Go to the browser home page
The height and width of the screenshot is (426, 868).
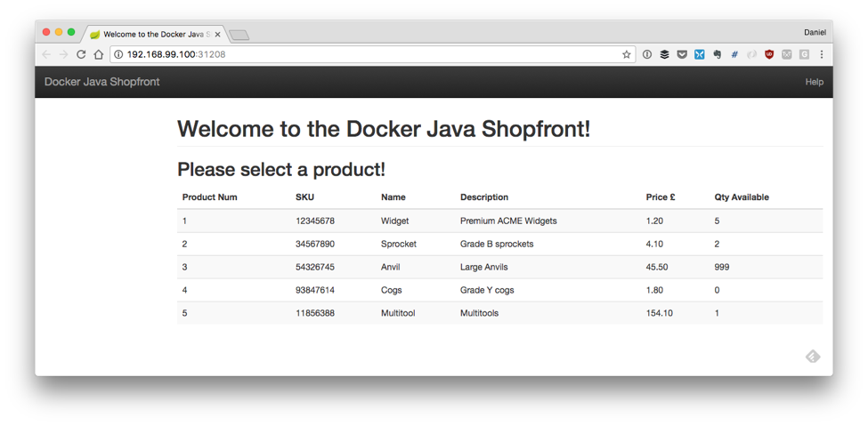[99, 54]
